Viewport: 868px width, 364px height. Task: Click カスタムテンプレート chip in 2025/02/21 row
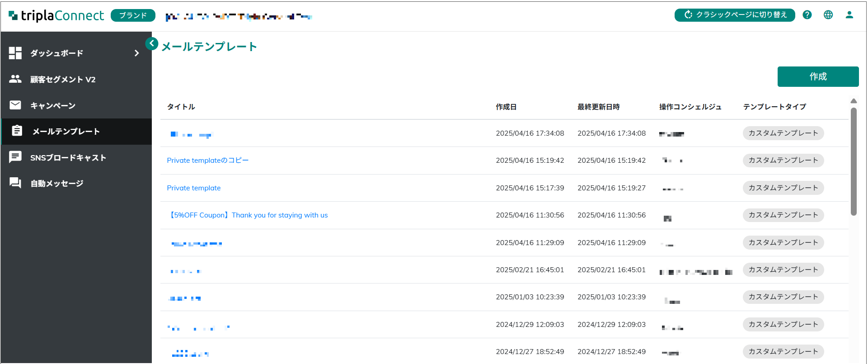(x=784, y=270)
